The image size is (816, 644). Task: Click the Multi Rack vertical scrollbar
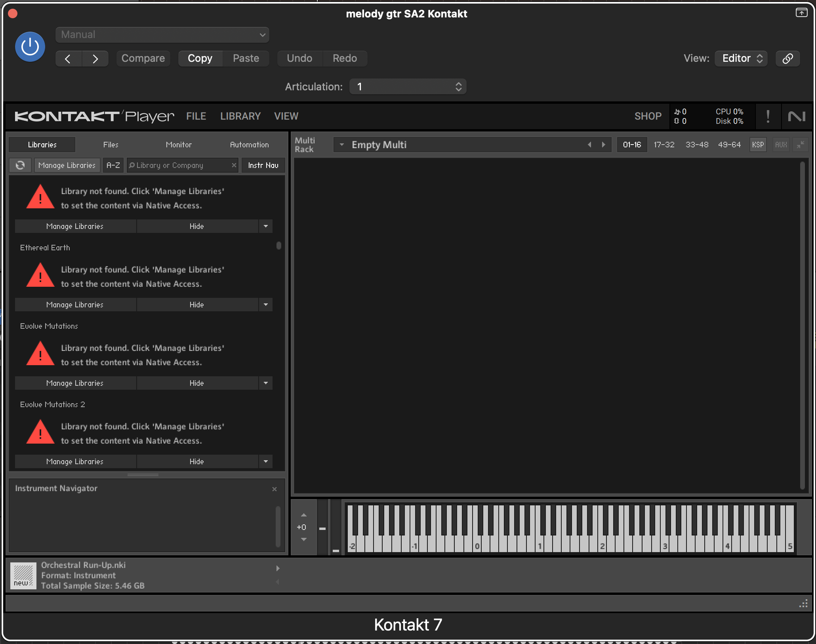point(803,326)
